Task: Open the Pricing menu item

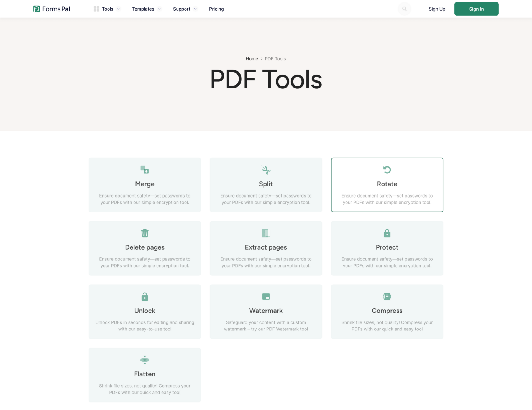Action: [x=216, y=9]
